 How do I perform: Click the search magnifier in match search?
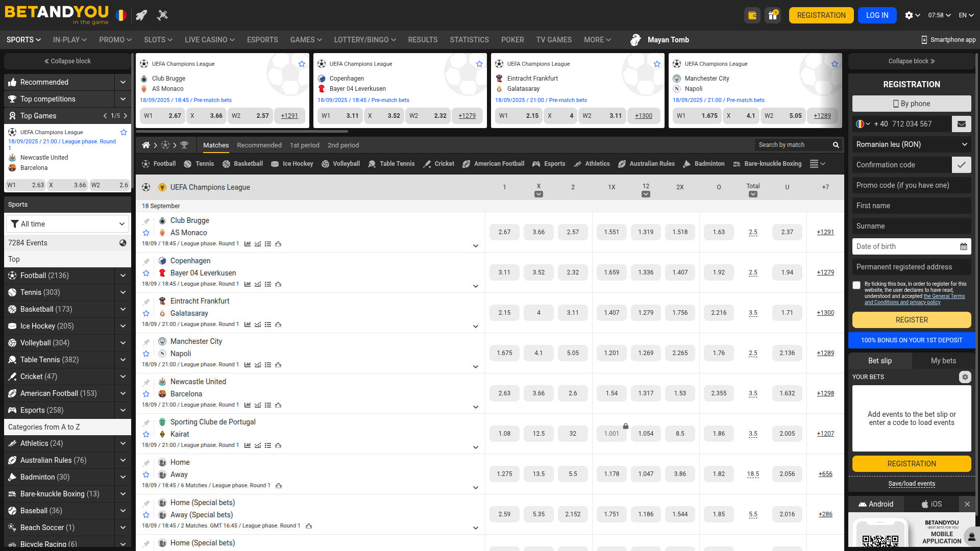[836, 145]
